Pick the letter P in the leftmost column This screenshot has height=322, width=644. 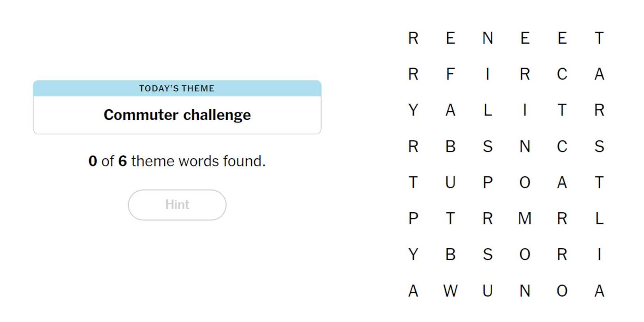[x=413, y=219]
